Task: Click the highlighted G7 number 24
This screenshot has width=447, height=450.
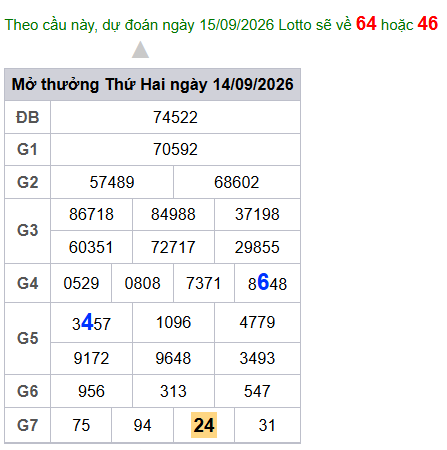Action: [204, 425]
